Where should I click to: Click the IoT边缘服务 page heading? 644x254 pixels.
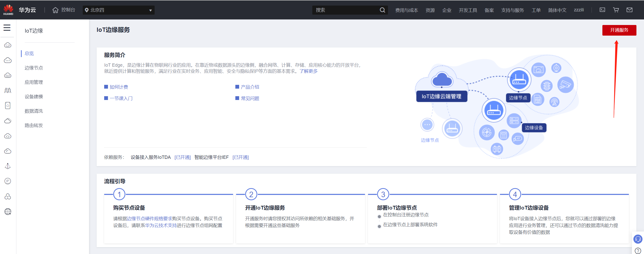113,30
